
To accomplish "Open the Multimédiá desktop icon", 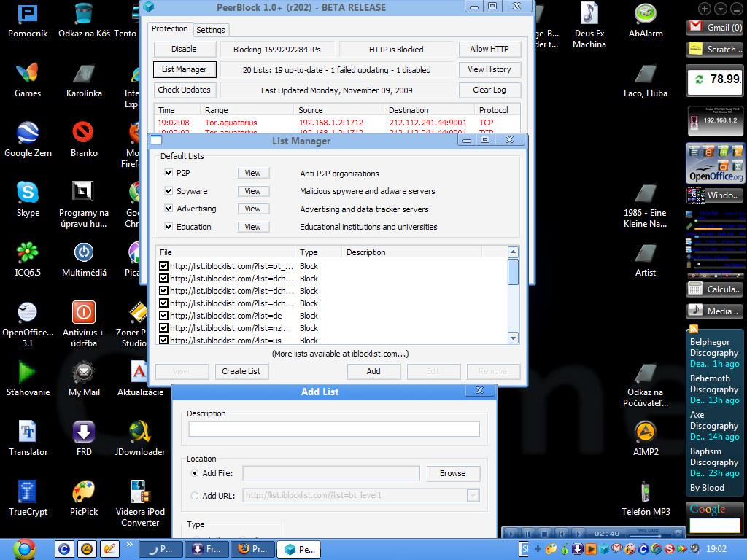I will 84,260.
